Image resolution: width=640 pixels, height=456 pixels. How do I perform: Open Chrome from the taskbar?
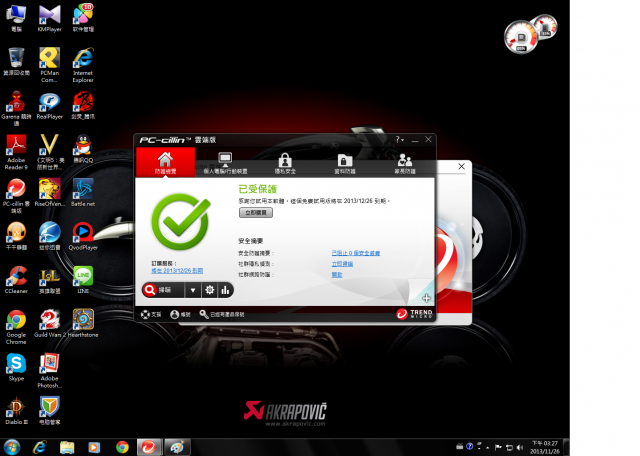[x=122, y=447]
